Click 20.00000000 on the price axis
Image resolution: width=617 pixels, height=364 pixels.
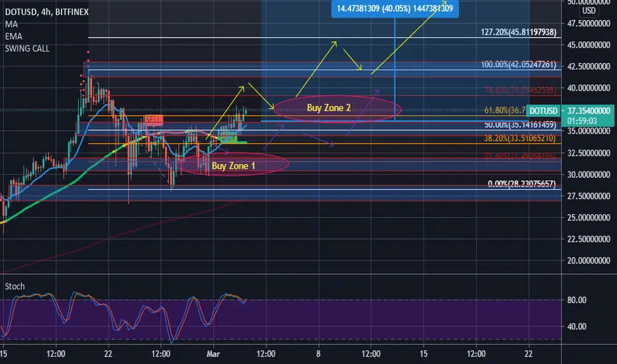click(x=589, y=261)
